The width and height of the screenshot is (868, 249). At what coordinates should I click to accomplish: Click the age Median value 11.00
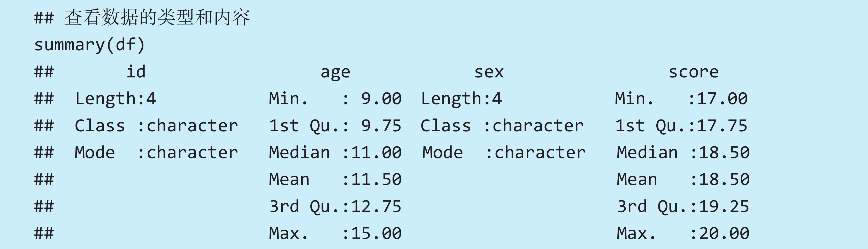click(376, 152)
